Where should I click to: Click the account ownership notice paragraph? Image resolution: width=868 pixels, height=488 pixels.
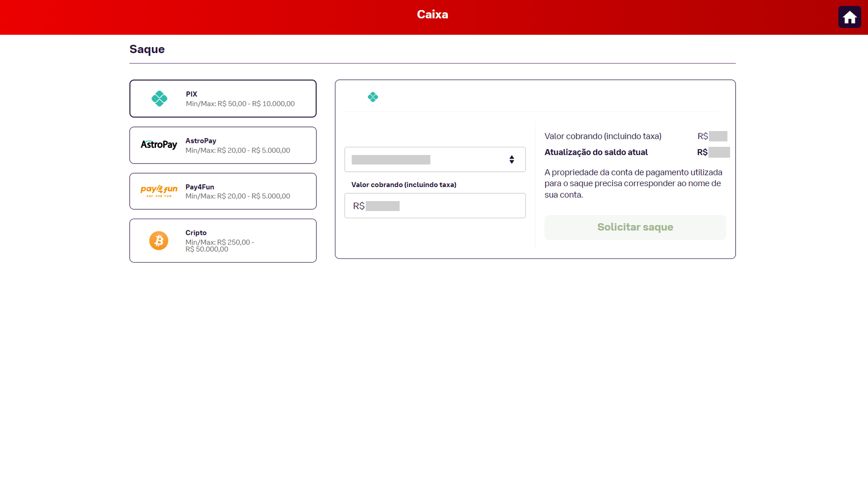pos(633,183)
